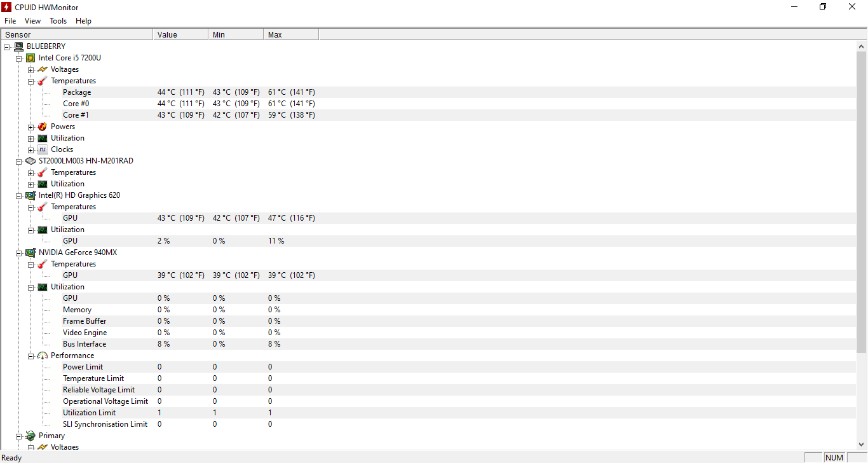Screen dimensions: 868x463
Task: Click the Clocks waveform icon
Action: [43, 149]
